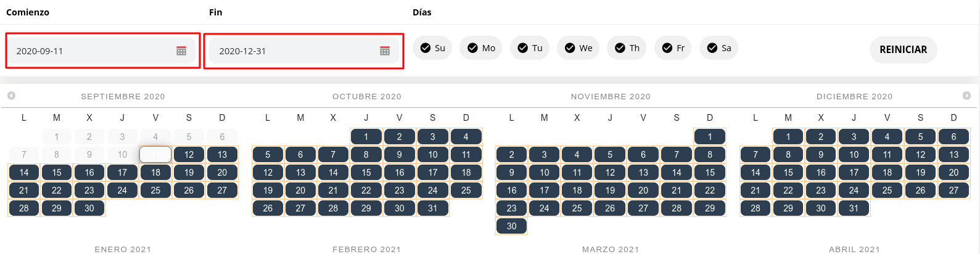
Task: Select September 11, 2020 in calendar
Action: tap(155, 154)
